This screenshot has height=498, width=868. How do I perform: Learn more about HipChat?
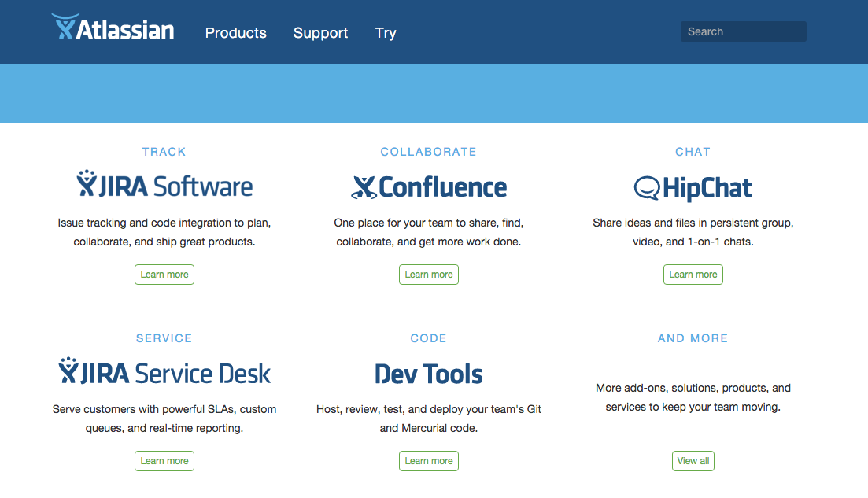pos(693,275)
